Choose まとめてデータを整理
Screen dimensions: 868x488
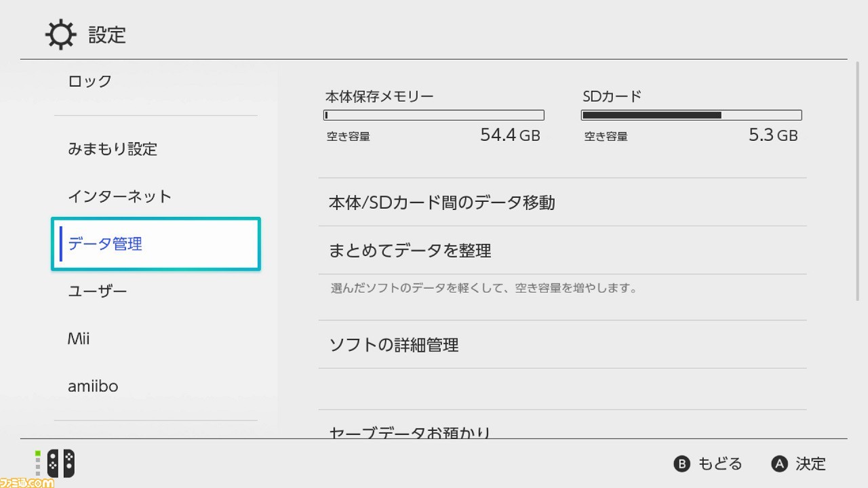pos(562,250)
